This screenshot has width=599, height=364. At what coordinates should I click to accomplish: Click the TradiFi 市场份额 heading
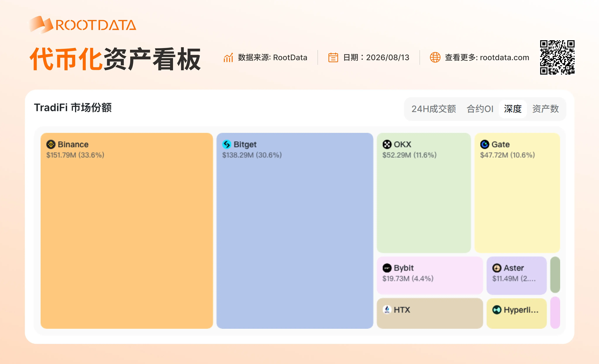click(73, 108)
